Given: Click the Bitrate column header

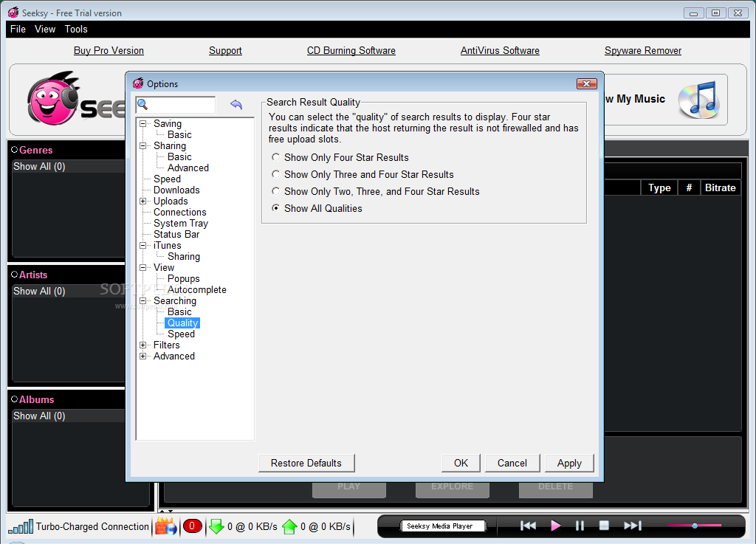Looking at the screenshot, I should [720, 188].
